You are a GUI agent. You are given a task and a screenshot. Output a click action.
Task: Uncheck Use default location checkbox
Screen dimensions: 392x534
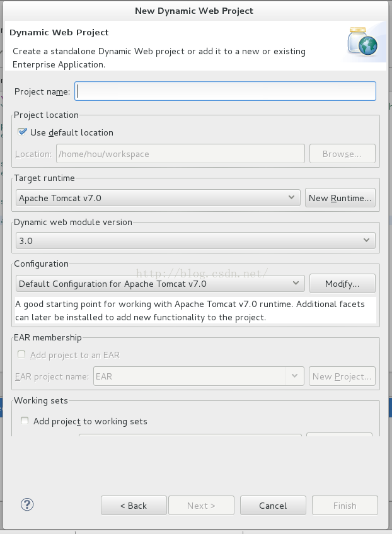click(23, 132)
